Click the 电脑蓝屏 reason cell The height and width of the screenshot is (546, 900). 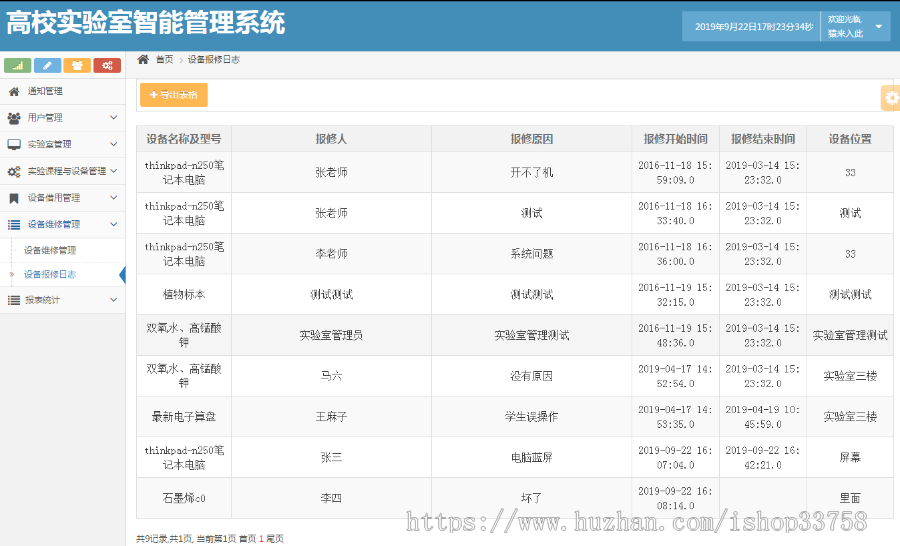click(x=532, y=458)
